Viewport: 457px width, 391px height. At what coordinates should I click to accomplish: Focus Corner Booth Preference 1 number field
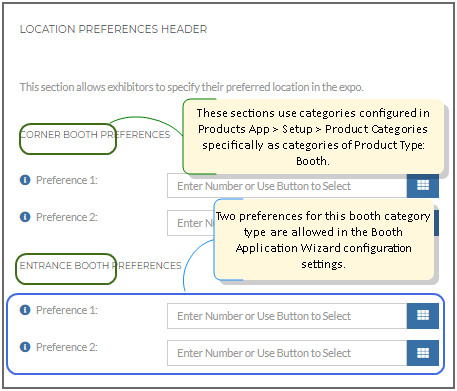[x=287, y=186]
